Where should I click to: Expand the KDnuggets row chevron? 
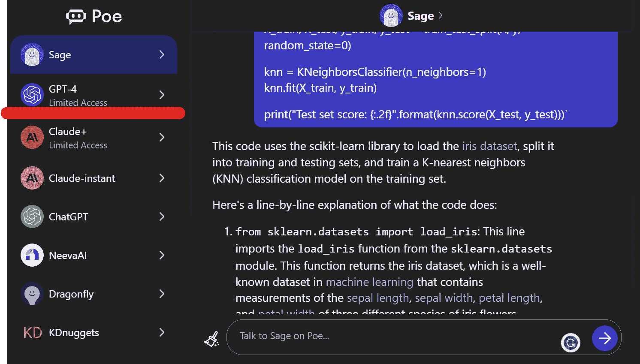pyautogui.click(x=162, y=332)
